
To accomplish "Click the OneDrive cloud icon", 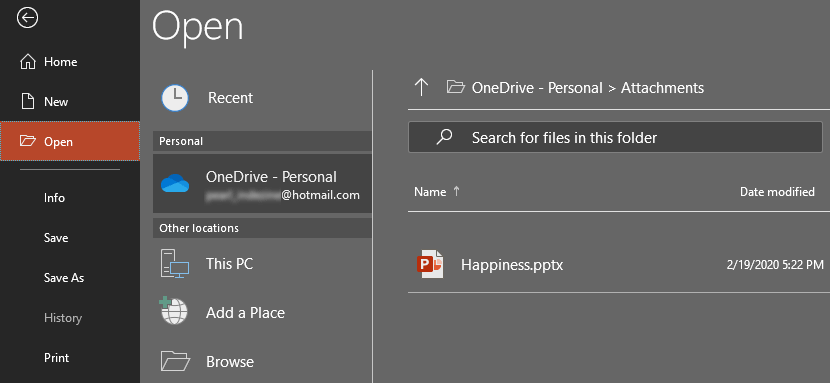I will (175, 184).
